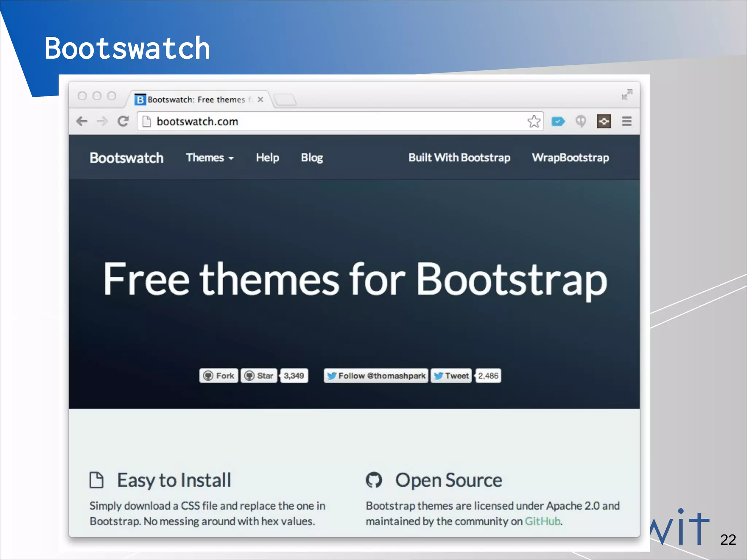
Task: Select the Bootswatch: Free themes tab
Action: 199,99
